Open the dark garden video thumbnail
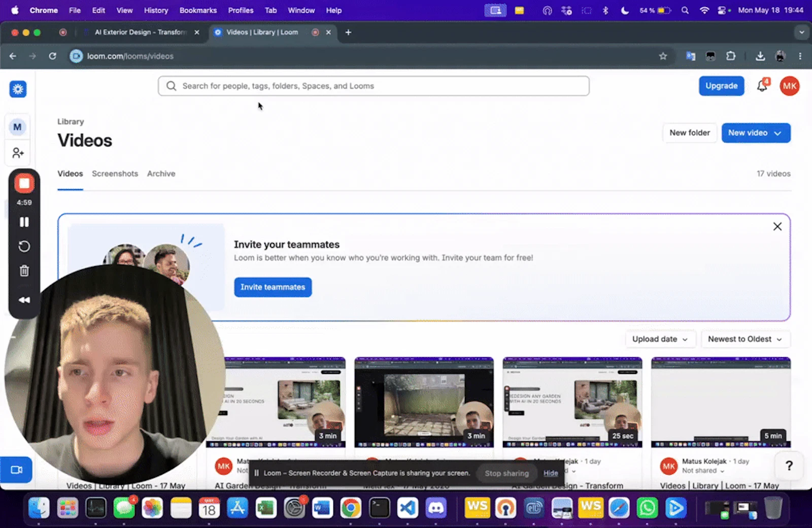Viewport: 812px width, 528px height. (x=424, y=402)
